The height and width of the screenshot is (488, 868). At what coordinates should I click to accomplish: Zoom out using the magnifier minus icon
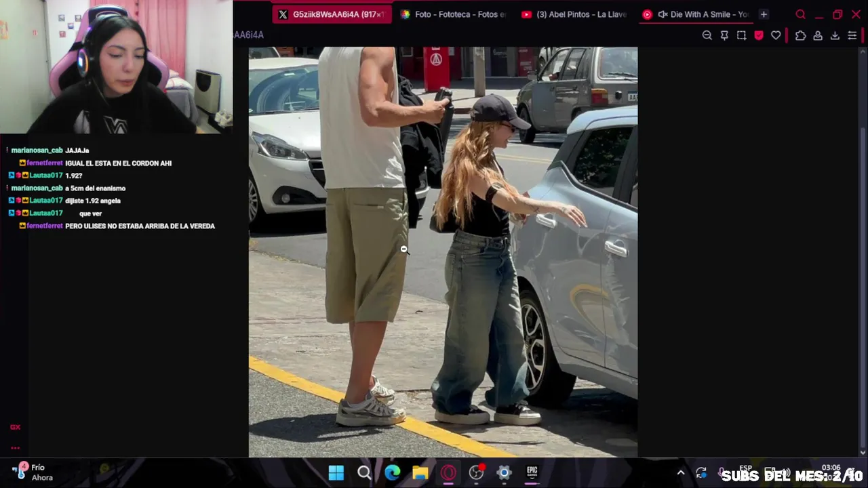point(707,35)
